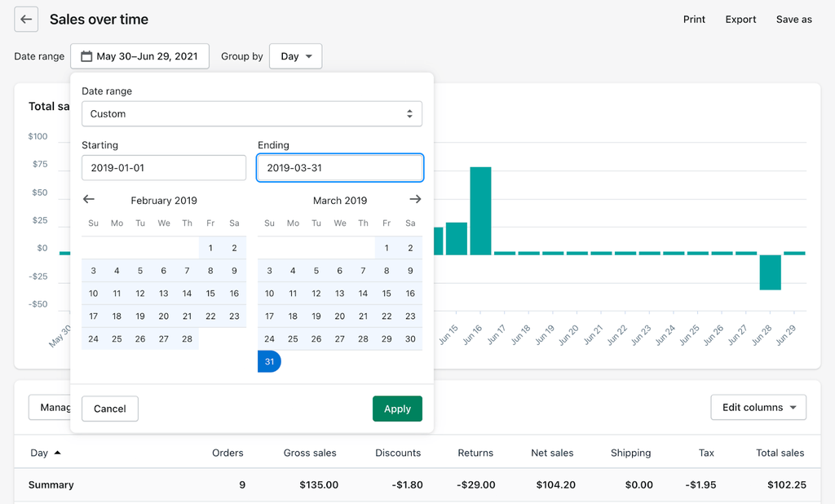The image size is (835, 504).
Task: Pick February 14 in the calendar
Action: coord(187,294)
